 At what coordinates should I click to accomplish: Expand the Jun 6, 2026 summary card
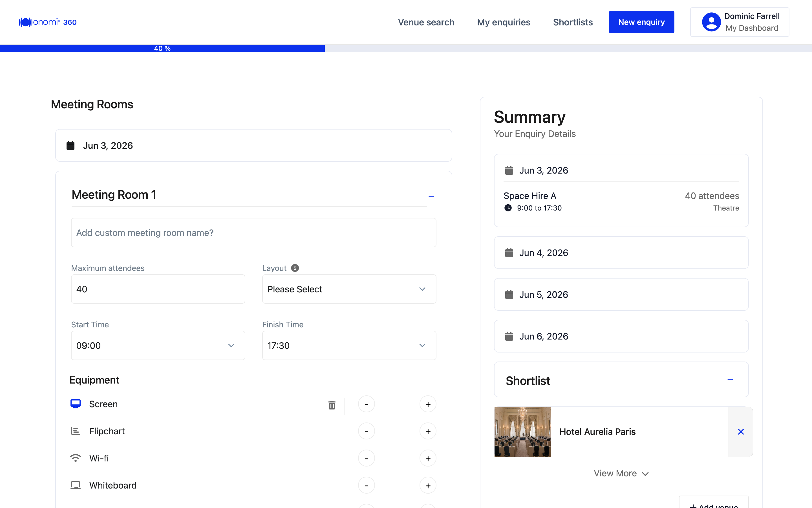coord(621,336)
